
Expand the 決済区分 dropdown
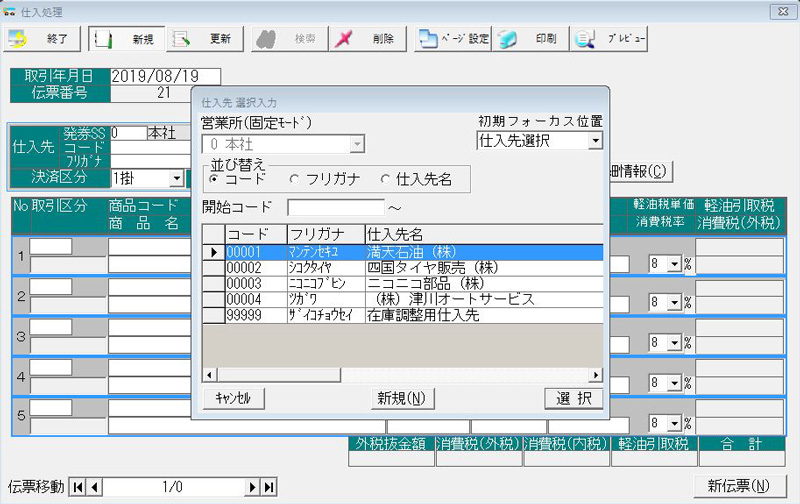[x=177, y=178]
